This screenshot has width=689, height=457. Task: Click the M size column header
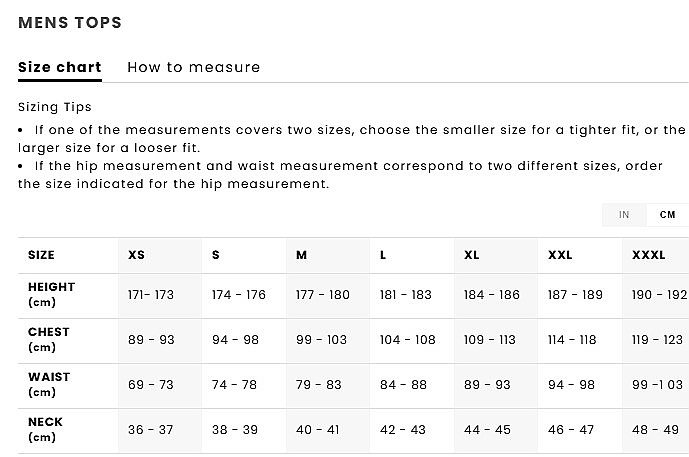(301, 255)
